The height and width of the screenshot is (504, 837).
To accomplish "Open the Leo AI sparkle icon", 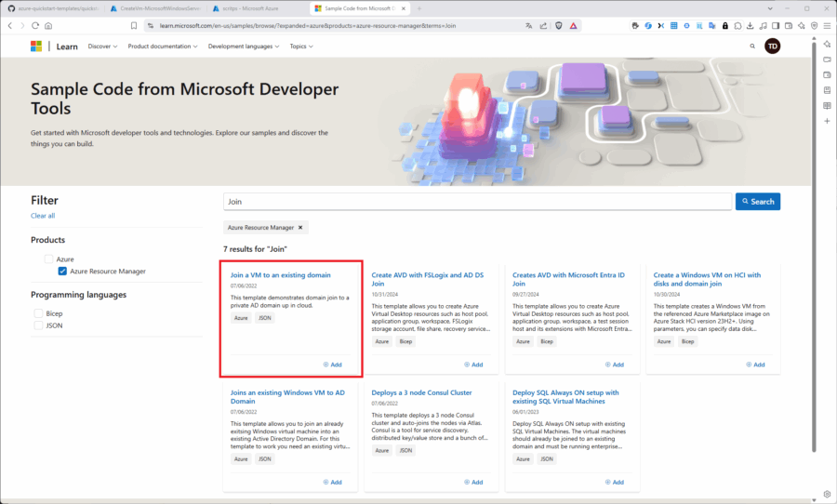I will click(802, 26).
